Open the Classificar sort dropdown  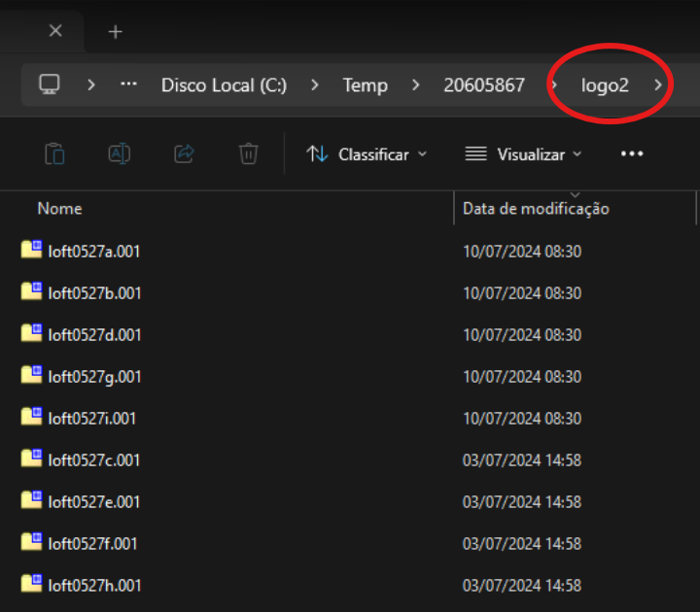point(367,154)
